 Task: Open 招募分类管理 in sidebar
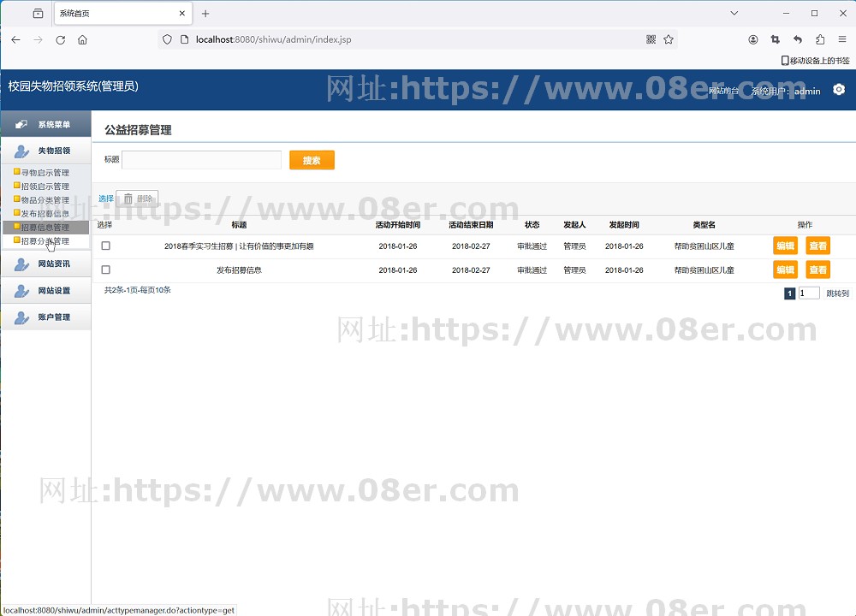click(x=45, y=240)
